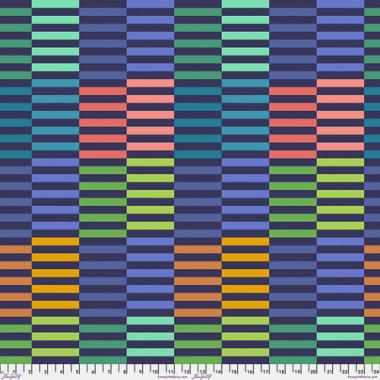Image resolution: width=380 pixels, height=380 pixels.
Task: Pick the topmost golden yellow bar above ruler 15
Action: [245, 242]
